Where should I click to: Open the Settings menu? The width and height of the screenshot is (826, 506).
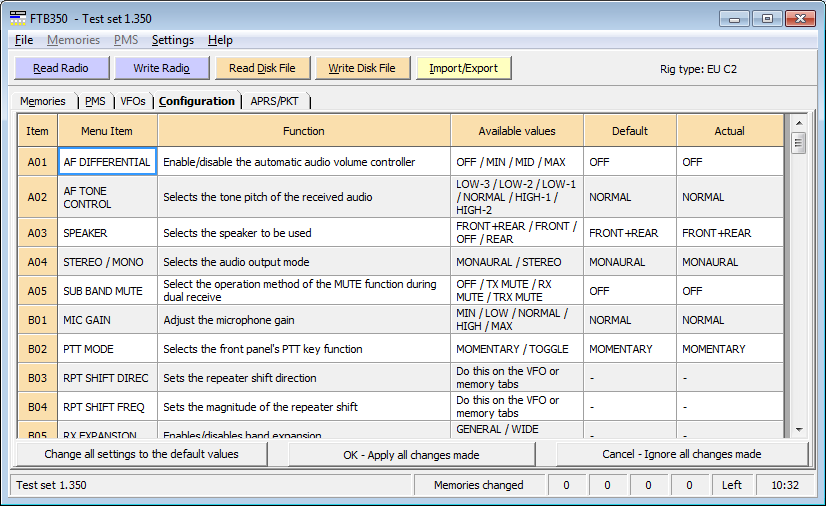click(x=173, y=40)
